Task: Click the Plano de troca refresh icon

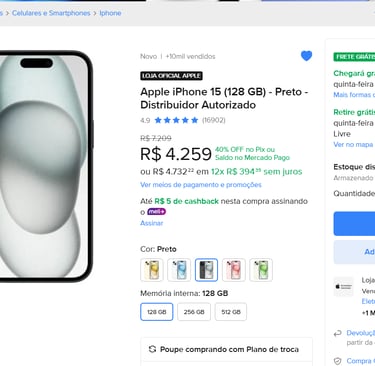Action: [x=152, y=349]
